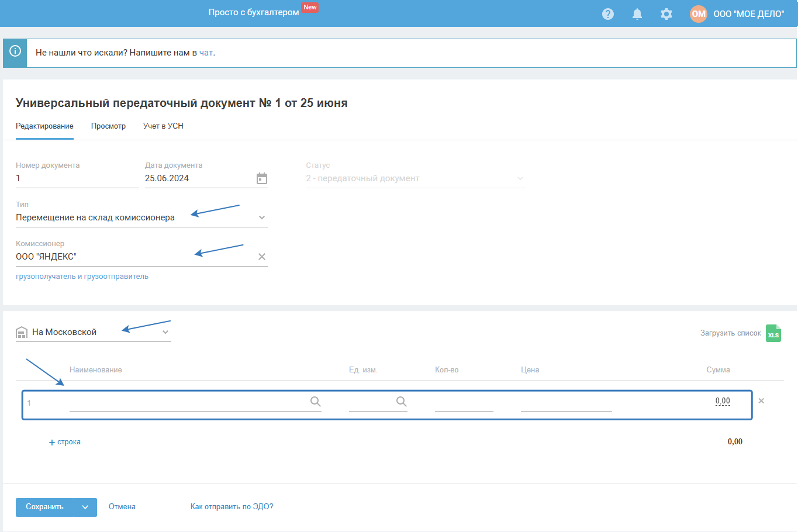Open the Сохранить button dropdown arrow
This screenshot has width=798, height=532.
[85, 507]
